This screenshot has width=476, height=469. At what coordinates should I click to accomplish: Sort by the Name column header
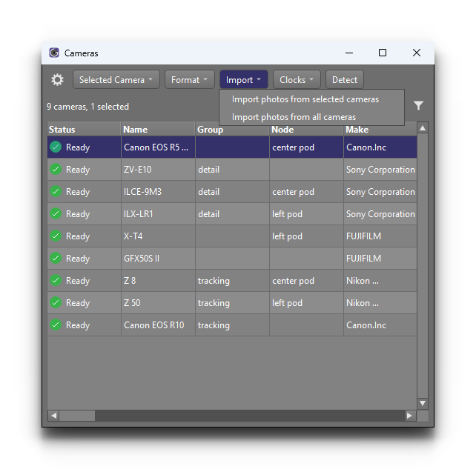[x=158, y=130]
